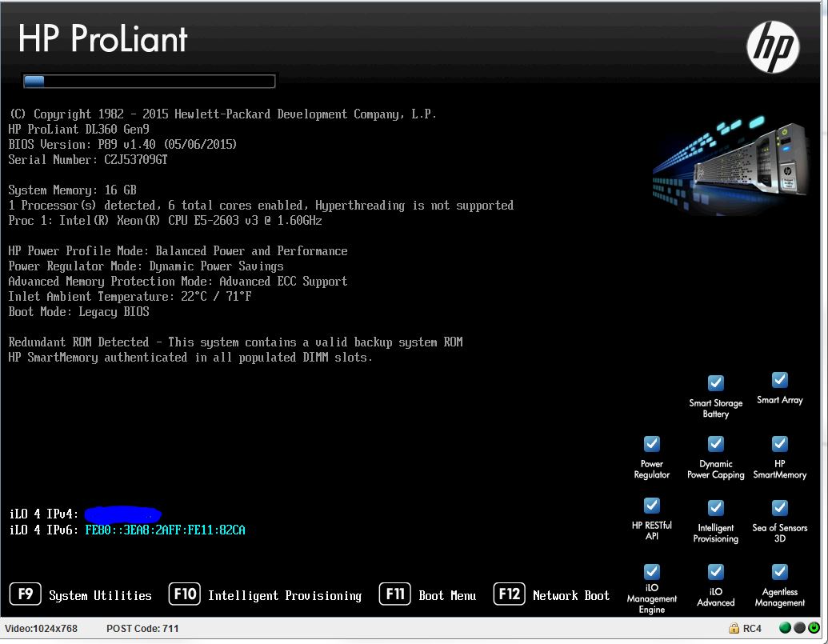The width and height of the screenshot is (828, 644).
Task: Click the HP logo in the header
Action: coord(773,46)
